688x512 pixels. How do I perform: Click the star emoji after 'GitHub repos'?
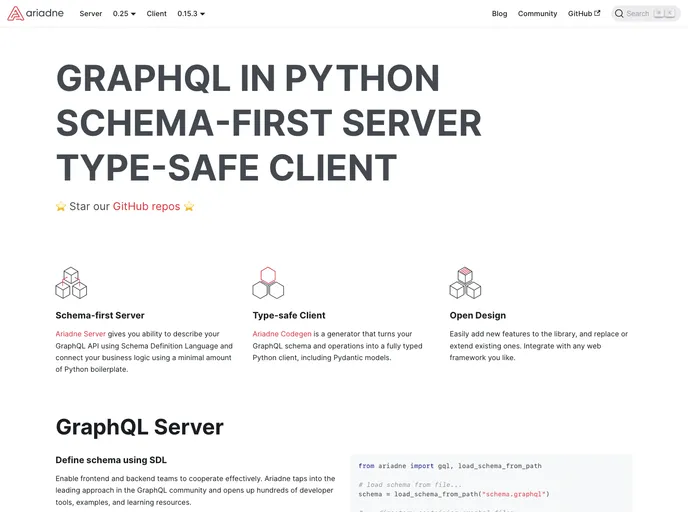[x=189, y=206]
